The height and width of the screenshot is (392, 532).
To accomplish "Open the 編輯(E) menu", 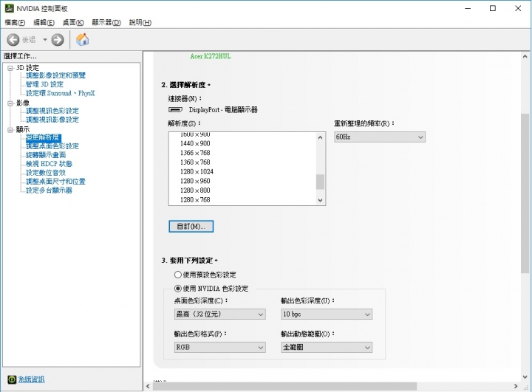I will point(44,23).
